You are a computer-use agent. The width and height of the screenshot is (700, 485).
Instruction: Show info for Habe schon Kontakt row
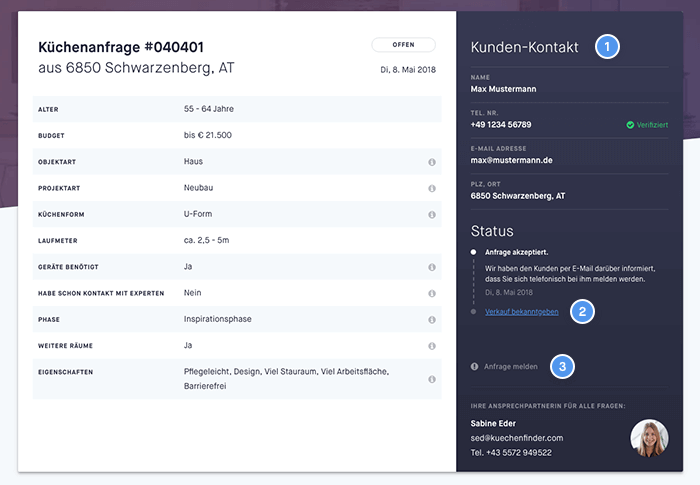click(432, 293)
